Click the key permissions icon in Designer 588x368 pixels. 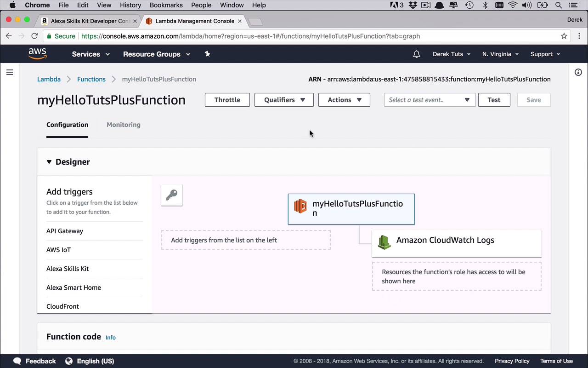point(172,195)
